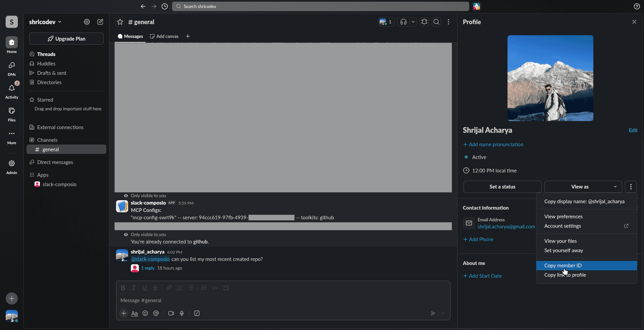Switch to the Messages tab
Image resolution: width=644 pixels, height=330 pixels.
[x=130, y=36]
